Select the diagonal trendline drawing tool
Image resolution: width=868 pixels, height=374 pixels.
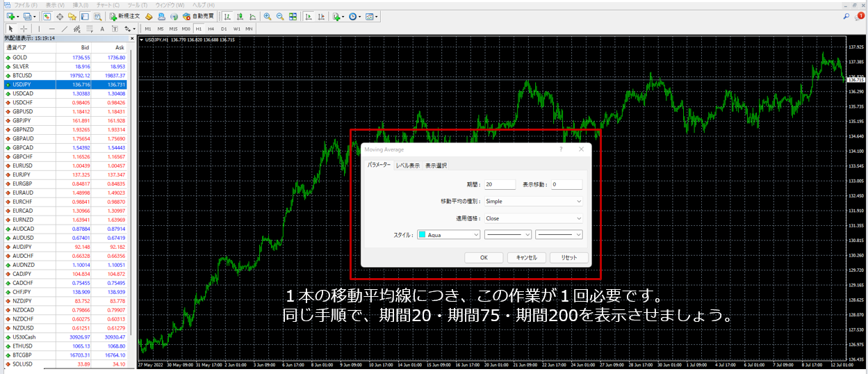pos(64,29)
